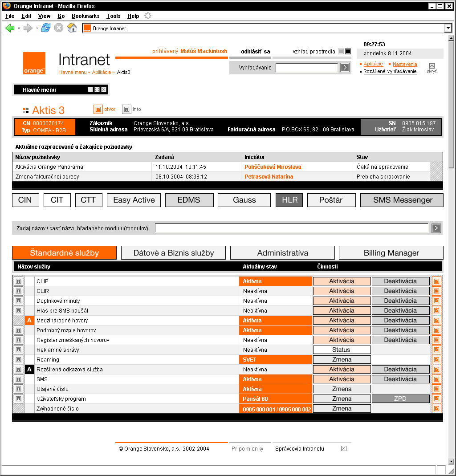
Task: Go to the Home page icon
Action: pos(72,28)
